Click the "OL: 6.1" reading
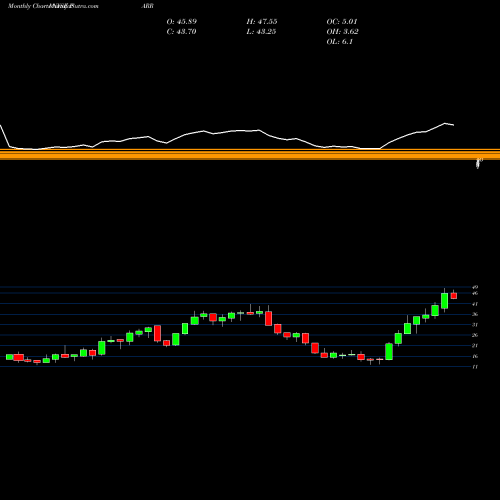This screenshot has width=500, height=500. pos(340,42)
